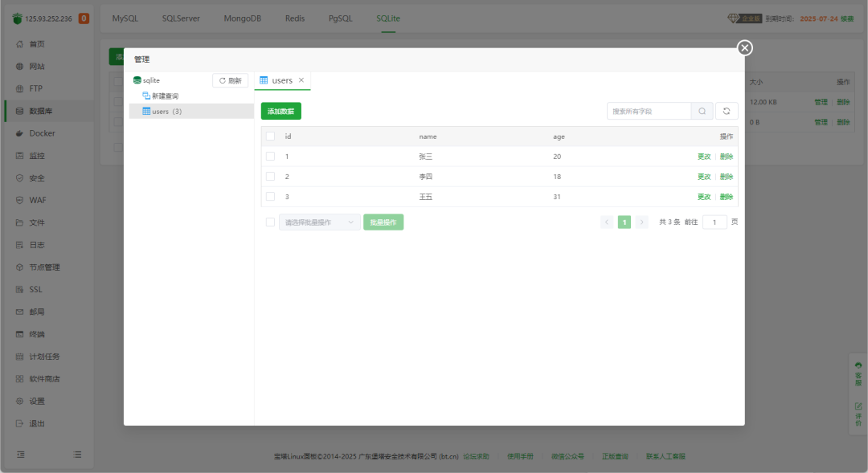Image resolution: width=868 pixels, height=473 pixels.
Task: Click the 批量操作 button
Action: 383,222
